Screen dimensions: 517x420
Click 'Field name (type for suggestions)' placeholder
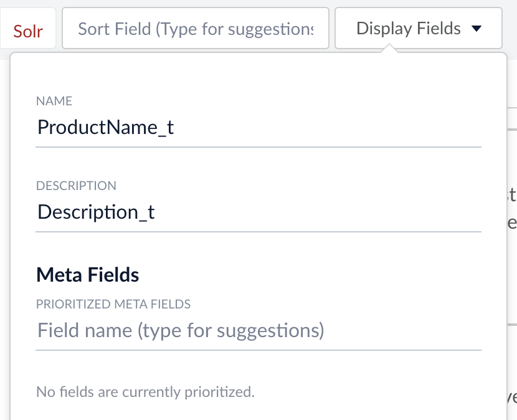click(181, 330)
